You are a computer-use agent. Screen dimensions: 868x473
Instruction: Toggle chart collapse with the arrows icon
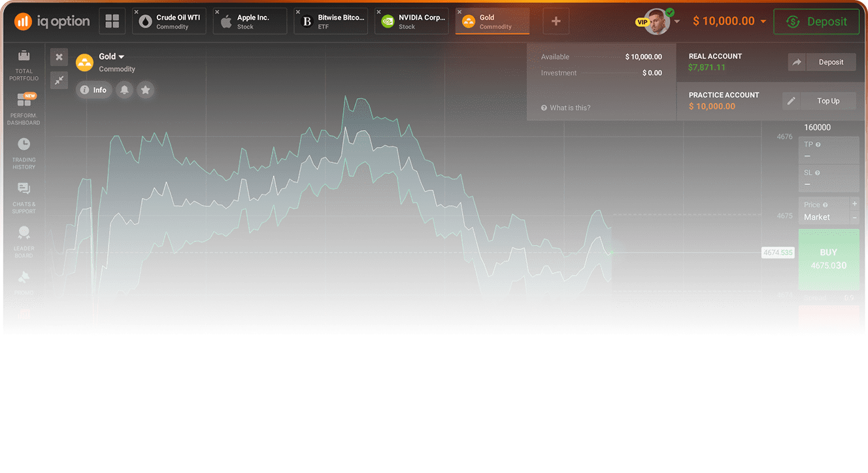(x=59, y=80)
